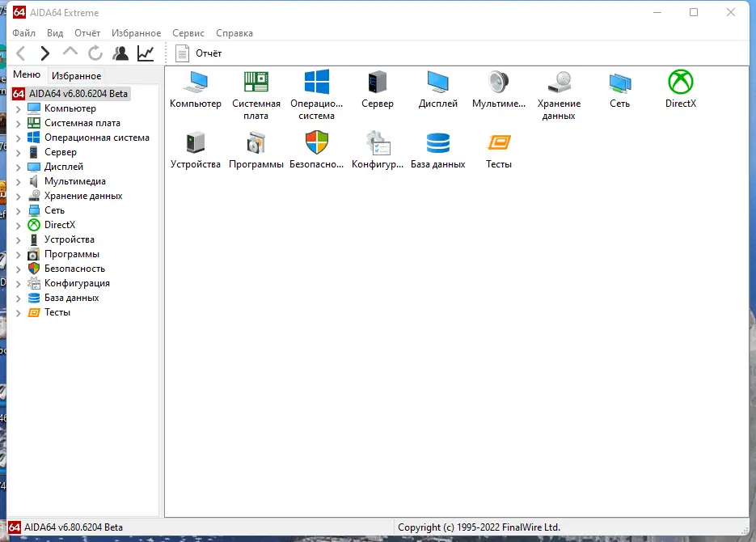
Task: Expand the Сеть tree node
Action: pyautogui.click(x=19, y=210)
